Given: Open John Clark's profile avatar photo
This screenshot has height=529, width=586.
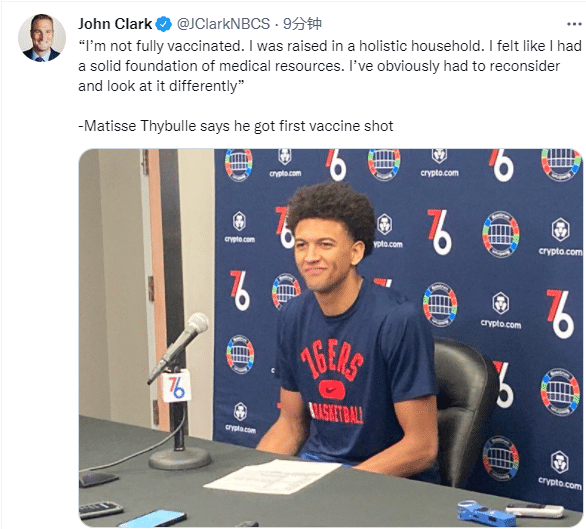Looking at the screenshot, I should pyautogui.click(x=42, y=38).
